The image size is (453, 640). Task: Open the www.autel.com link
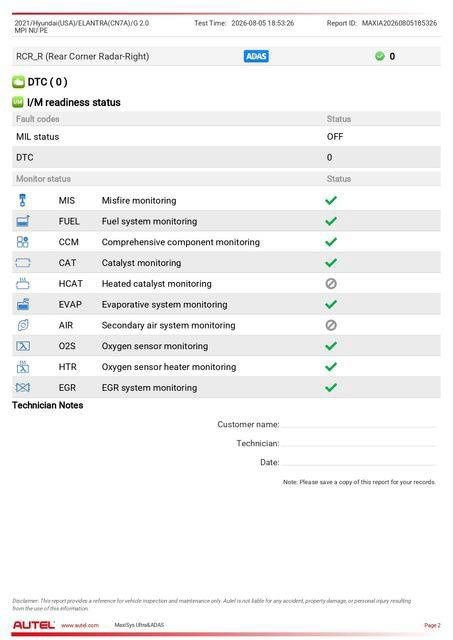[80, 625]
